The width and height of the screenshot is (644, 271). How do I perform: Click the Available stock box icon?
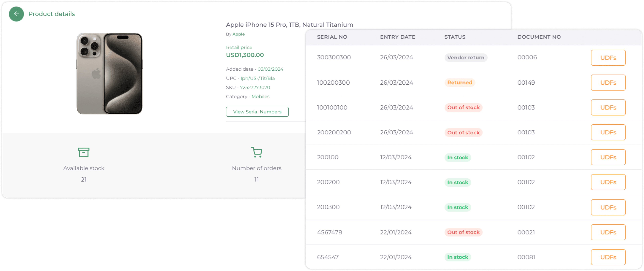(x=84, y=152)
